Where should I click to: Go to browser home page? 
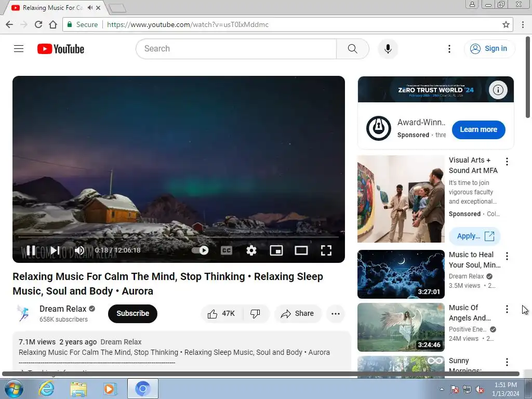pos(53,24)
